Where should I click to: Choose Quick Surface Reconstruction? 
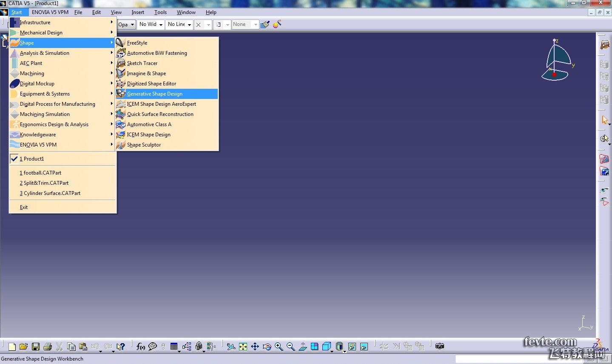click(x=167, y=114)
